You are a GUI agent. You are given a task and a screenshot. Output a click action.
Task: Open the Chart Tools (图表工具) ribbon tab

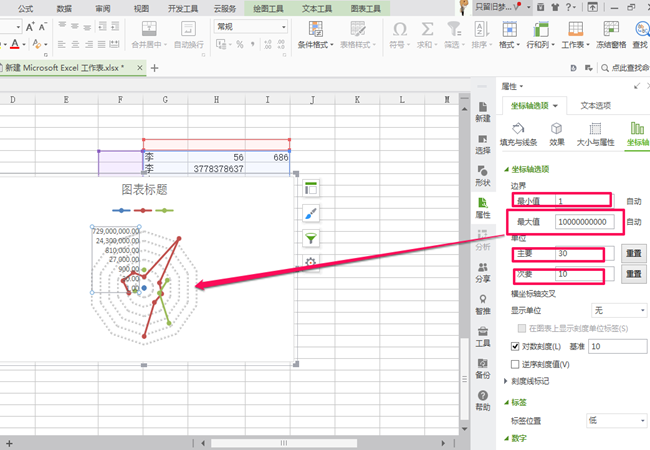point(365,9)
